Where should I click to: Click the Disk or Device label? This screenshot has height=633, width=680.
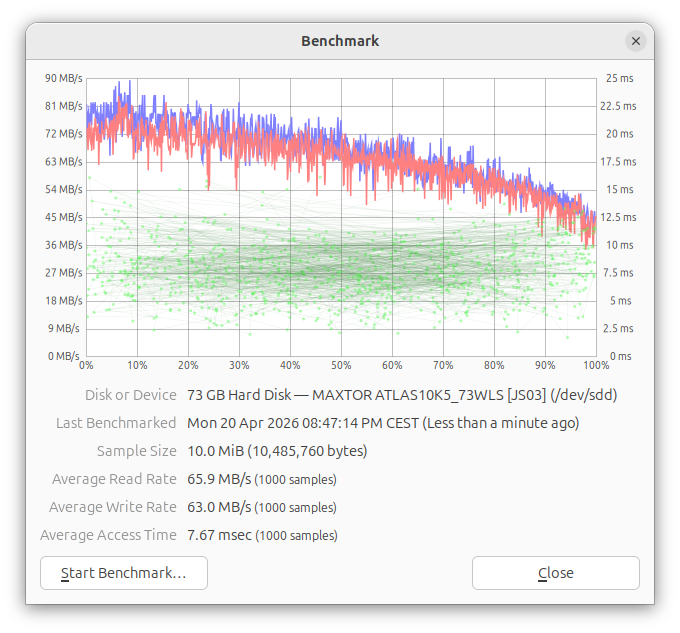coord(131,395)
